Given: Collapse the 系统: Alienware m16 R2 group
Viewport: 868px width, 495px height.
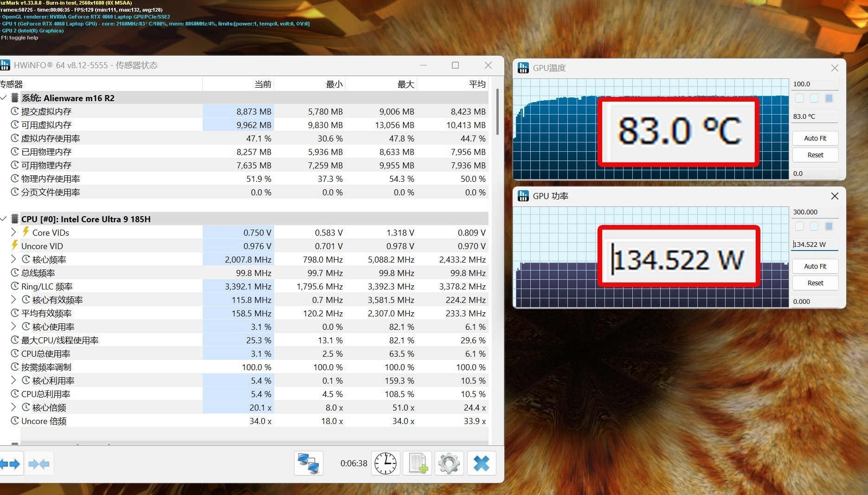Looking at the screenshot, I should pyautogui.click(x=4, y=98).
